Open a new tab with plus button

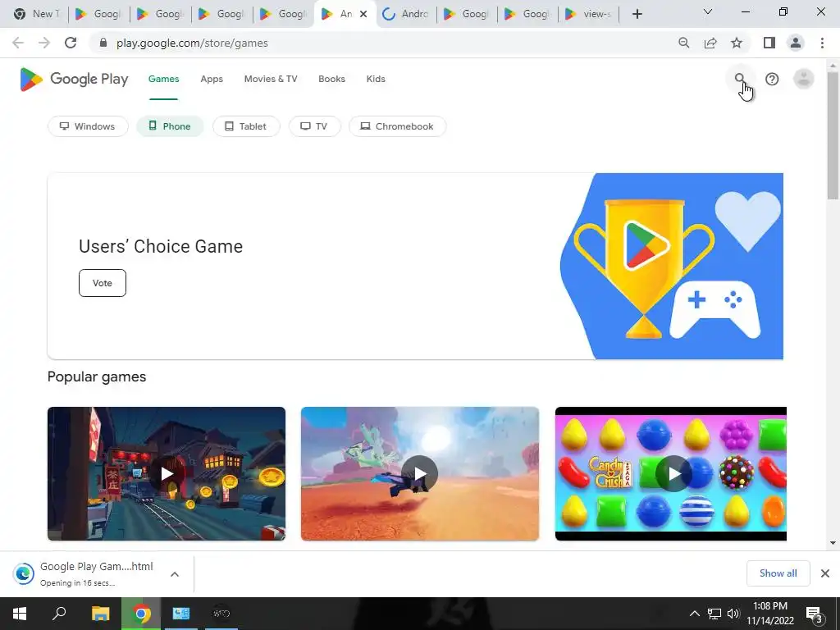[x=637, y=14]
